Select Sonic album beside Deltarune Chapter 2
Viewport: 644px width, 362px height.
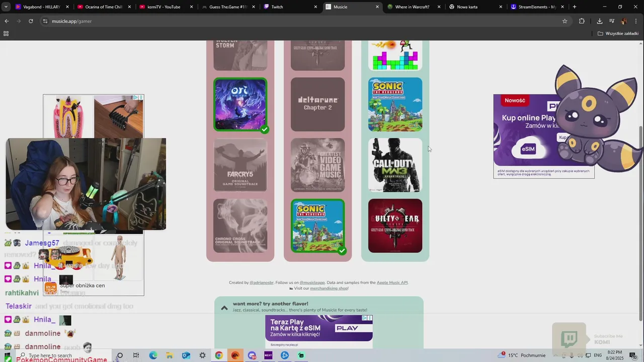click(x=395, y=105)
